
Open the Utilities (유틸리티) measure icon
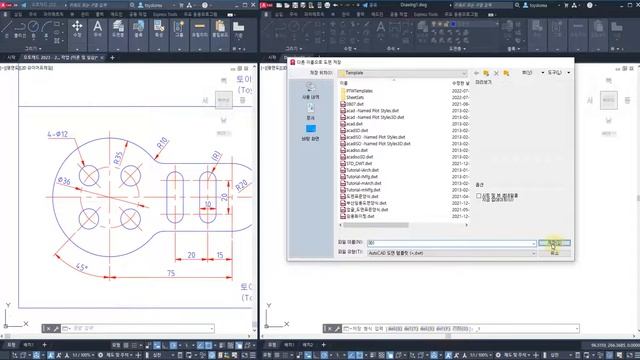pos(200,27)
